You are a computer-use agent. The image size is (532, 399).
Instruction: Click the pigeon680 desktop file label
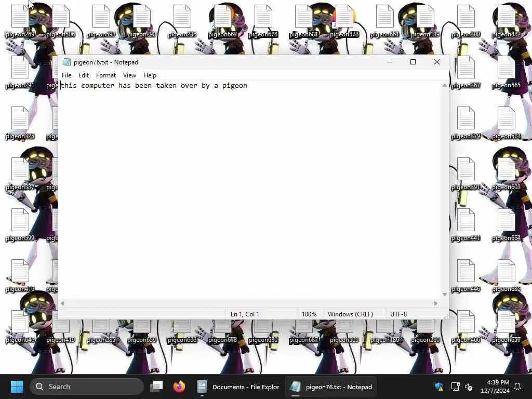(x=263, y=340)
